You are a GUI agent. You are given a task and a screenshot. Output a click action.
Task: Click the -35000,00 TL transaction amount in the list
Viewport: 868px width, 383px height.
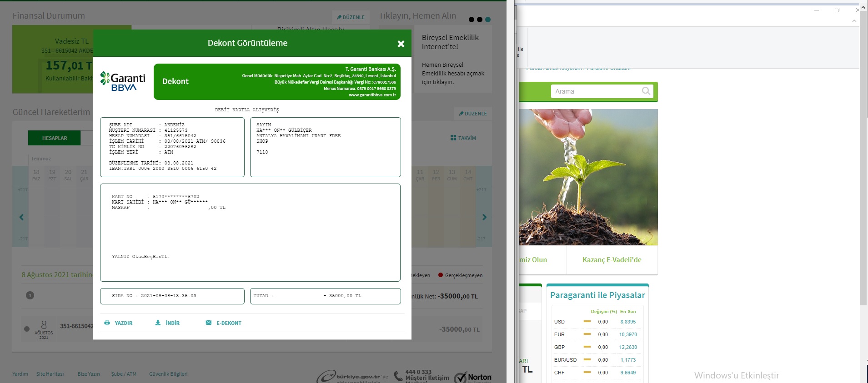pyautogui.click(x=459, y=329)
